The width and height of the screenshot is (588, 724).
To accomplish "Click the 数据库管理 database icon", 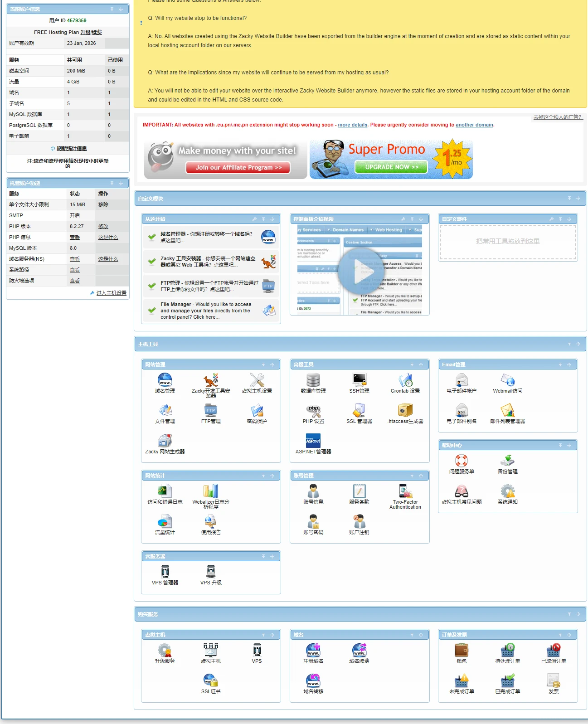I will [x=313, y=380].
